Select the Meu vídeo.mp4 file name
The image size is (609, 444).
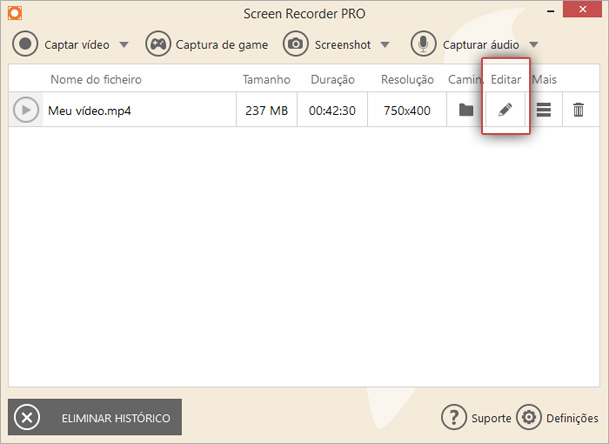(x=89, y=111)
